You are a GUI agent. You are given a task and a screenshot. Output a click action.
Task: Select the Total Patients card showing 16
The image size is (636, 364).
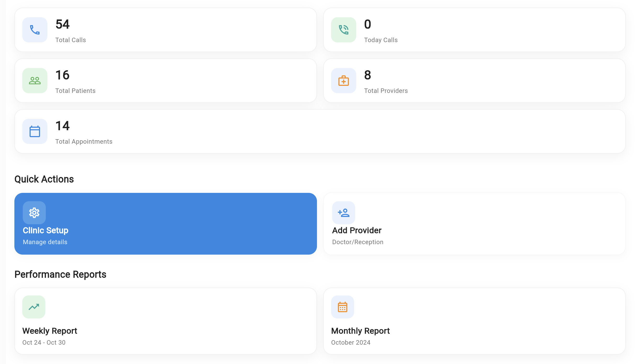tap(165, 81)
